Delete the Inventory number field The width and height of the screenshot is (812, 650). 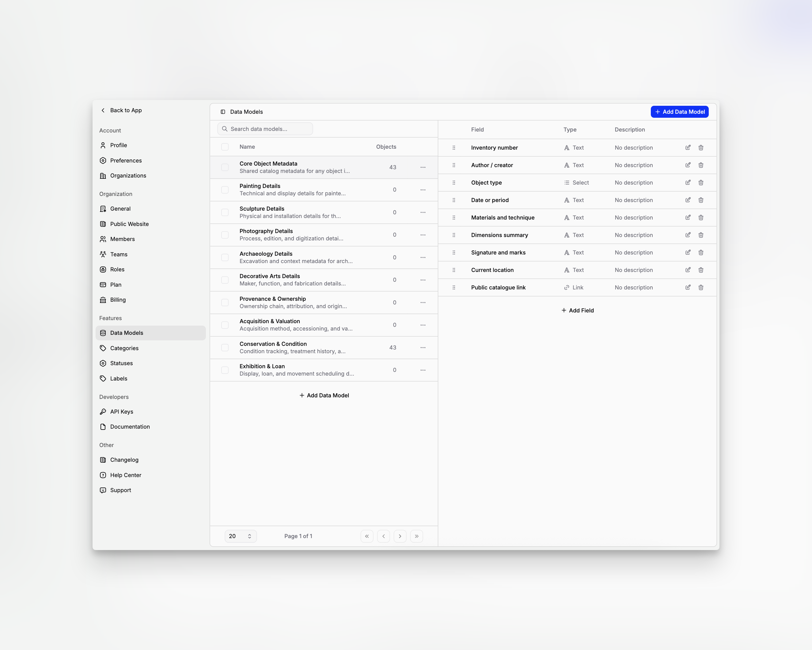700,147
